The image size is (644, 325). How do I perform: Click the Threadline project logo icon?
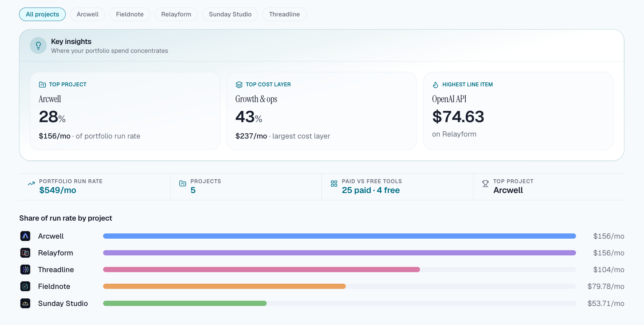[25, 270]
